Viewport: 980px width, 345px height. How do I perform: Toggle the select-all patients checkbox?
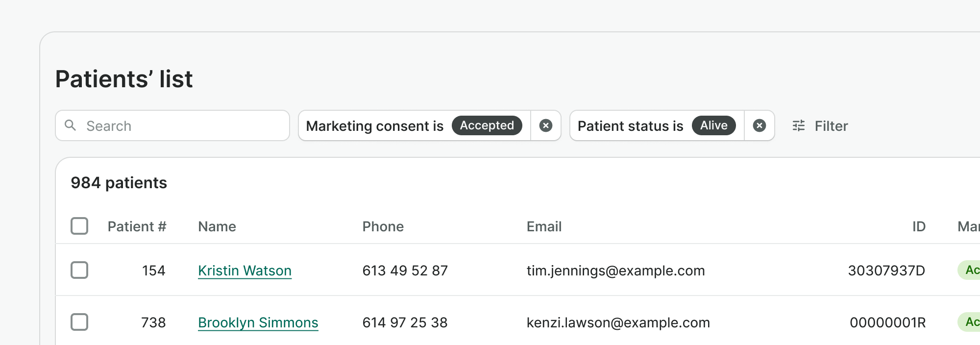pos(79,226)
